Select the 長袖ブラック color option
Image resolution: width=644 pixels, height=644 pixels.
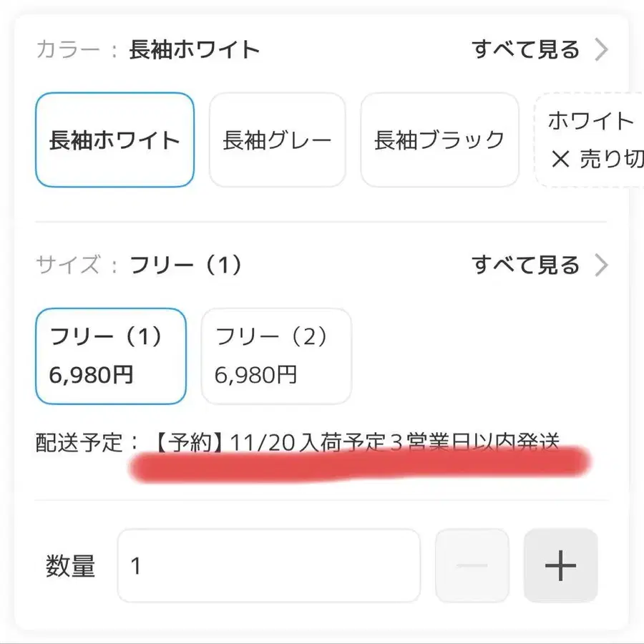[439, 140]
